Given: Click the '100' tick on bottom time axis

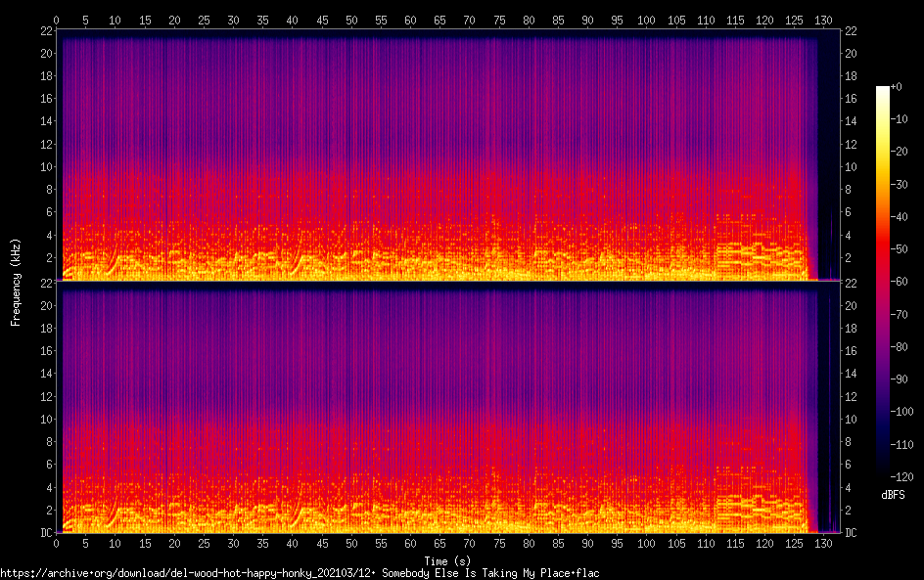Looking at the screenshot, I should (646, 544).
